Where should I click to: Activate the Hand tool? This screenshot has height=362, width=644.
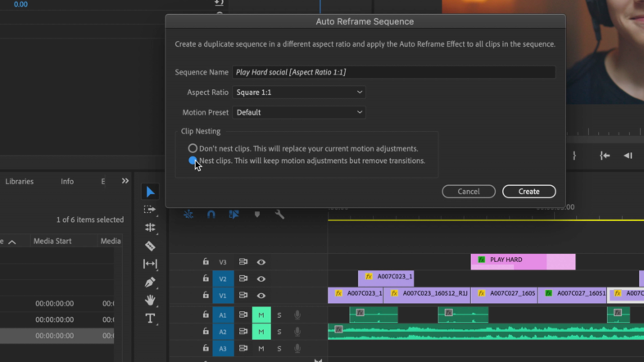click(x=150, y=300)
